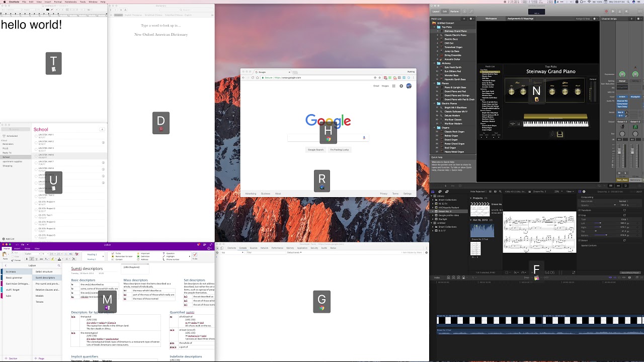This screenshot has width=644, height=362.
Task: Open the Final Cut timeline Index
Action: (437, 278)
